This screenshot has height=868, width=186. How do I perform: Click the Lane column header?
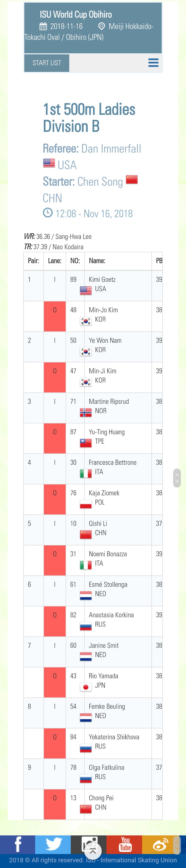55,261
